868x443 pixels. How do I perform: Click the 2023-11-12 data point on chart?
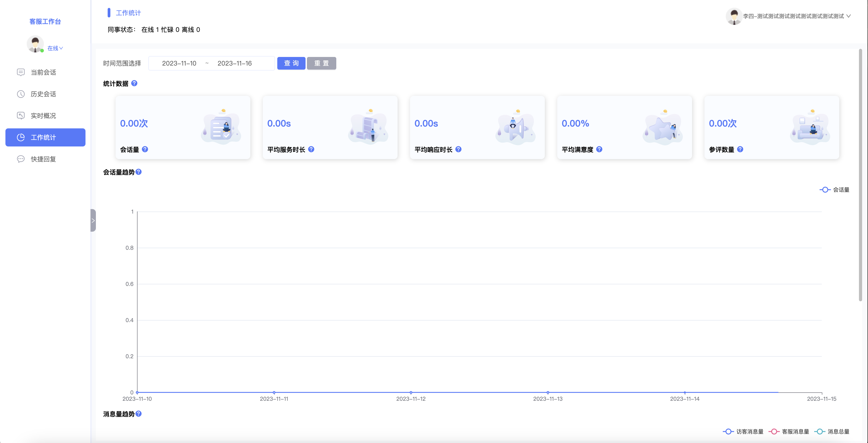[411, 393]
